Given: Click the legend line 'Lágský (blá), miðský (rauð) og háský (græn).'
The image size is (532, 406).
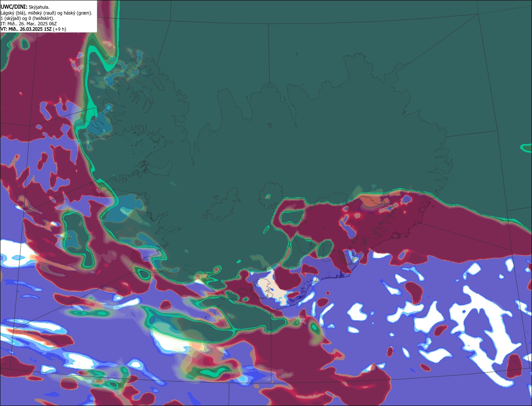Looking at the screenshot, I should (x=47, y=13).
